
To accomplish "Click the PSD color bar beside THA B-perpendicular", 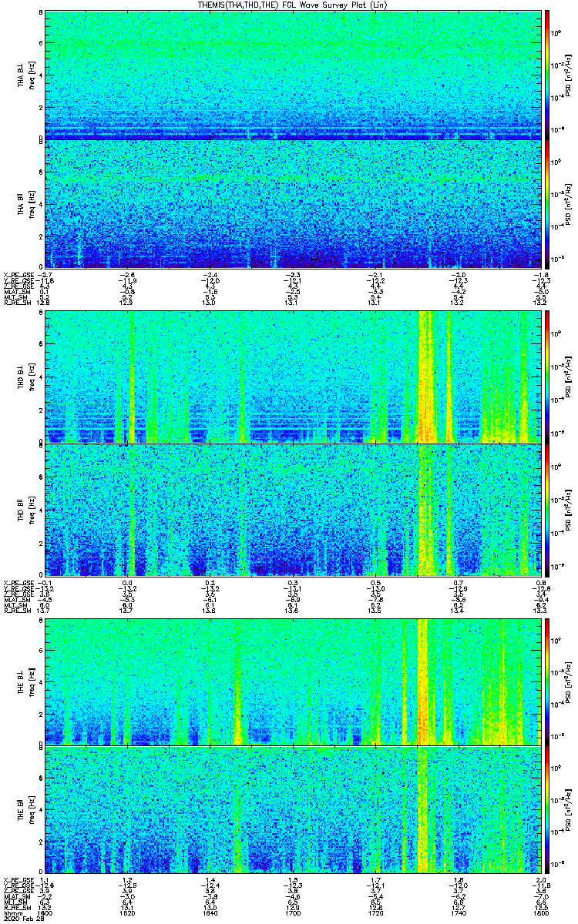I will point(547,74).
